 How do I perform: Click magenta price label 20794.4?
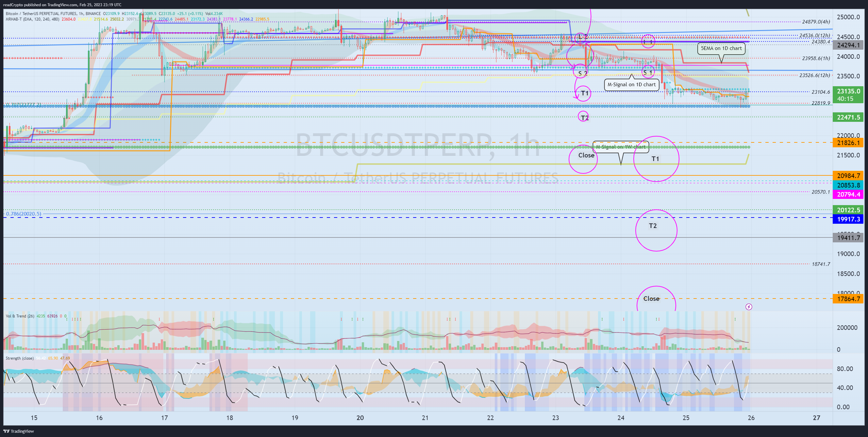coord(848,194)
